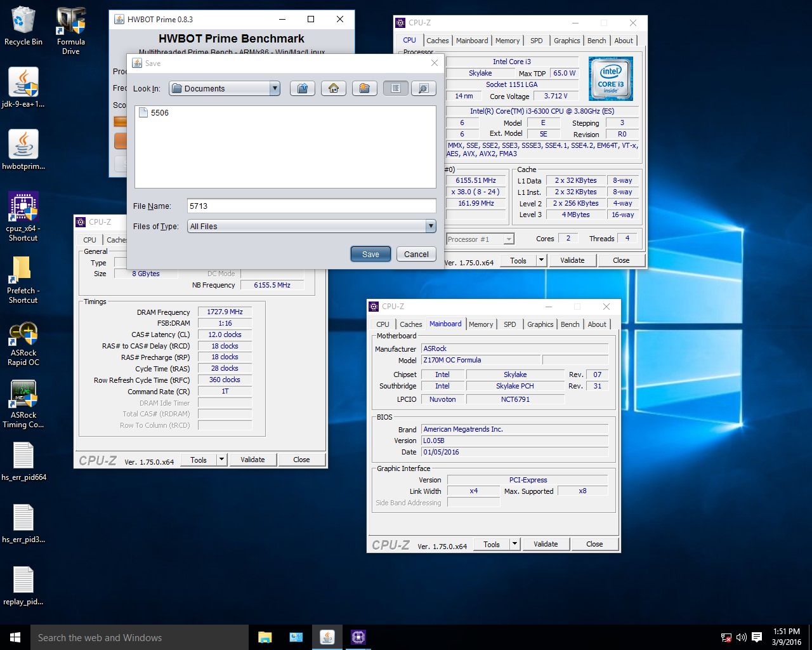812x650 pixels.
Task: Select the cpuz_x64 Shortcut desktop icon
Action: 23,216
